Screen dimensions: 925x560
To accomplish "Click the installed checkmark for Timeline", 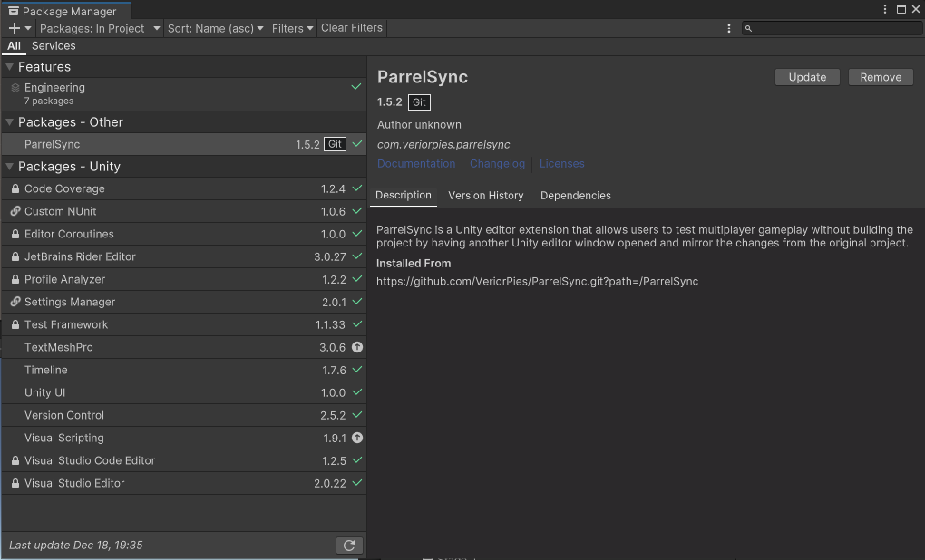I will [357, 370].
